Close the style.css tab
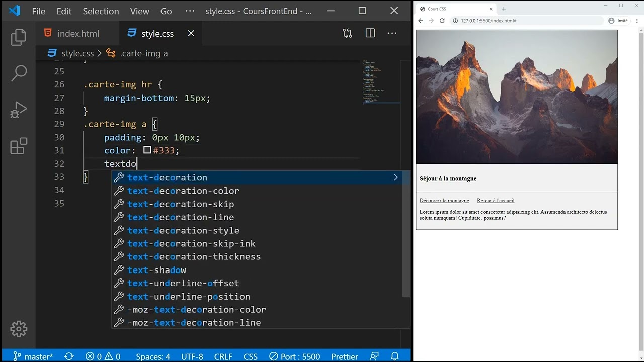 click(191, 33)
